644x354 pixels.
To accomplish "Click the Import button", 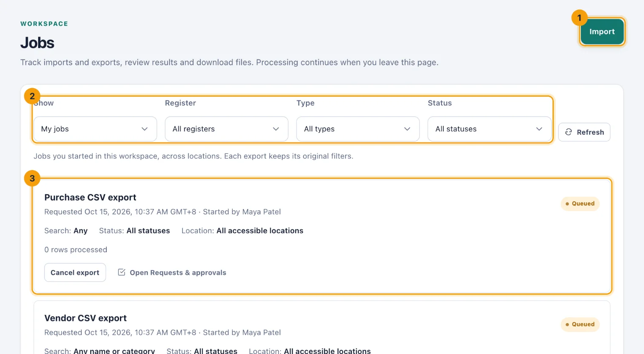I will click(602, 32).
